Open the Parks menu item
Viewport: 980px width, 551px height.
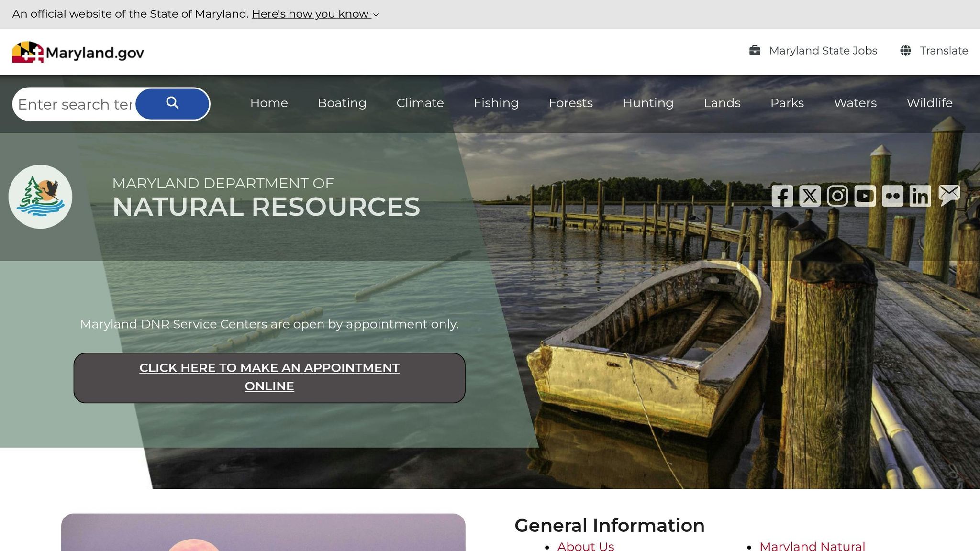[787, 103]
